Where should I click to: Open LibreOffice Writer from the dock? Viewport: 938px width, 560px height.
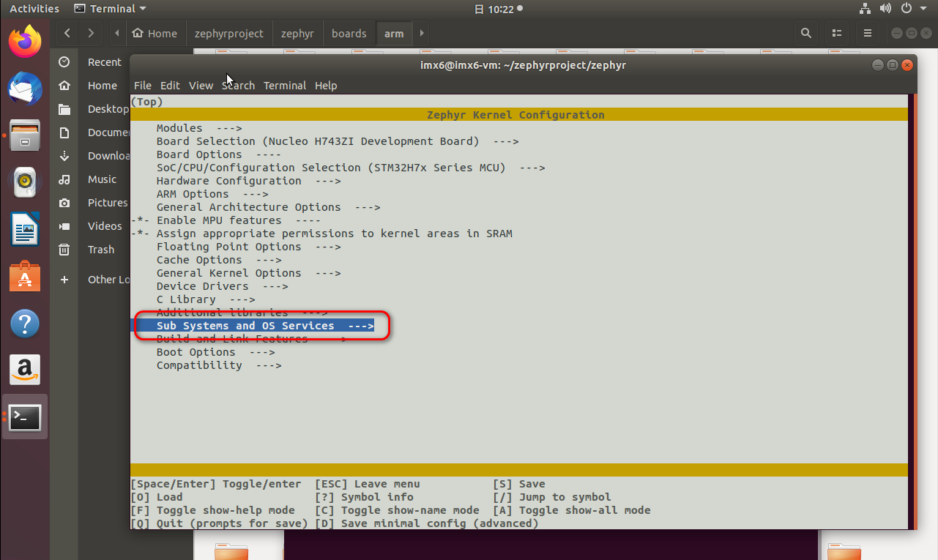[24, 229]
